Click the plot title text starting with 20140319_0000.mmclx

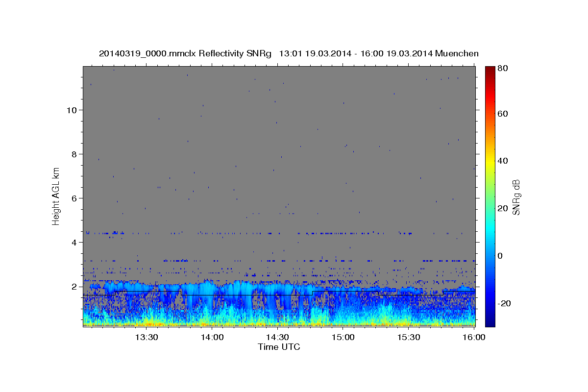[289, 53]
